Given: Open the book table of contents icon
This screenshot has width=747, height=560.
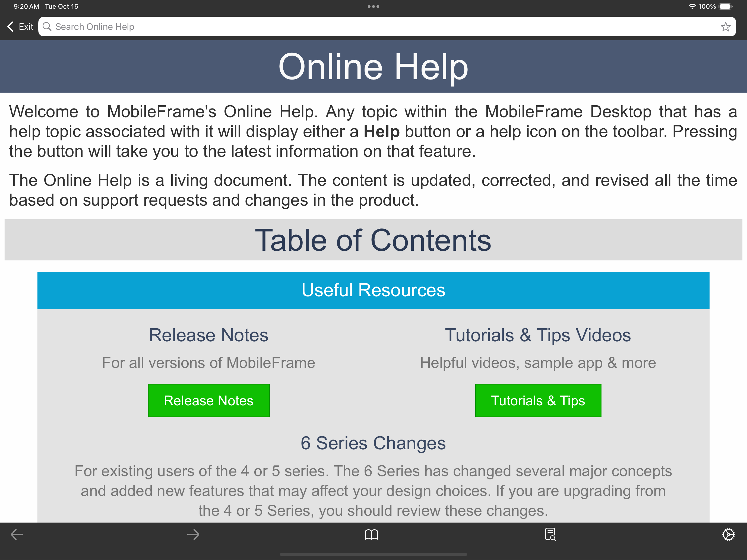Looking at the screenshot, I should 372,534.
